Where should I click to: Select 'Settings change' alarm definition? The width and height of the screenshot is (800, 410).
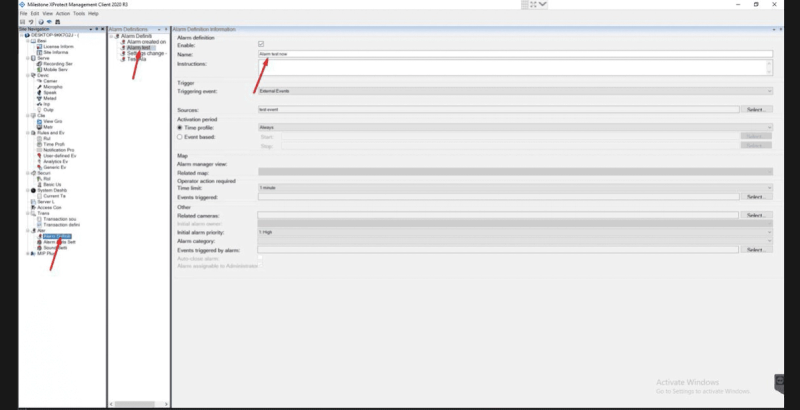(146, 54)
